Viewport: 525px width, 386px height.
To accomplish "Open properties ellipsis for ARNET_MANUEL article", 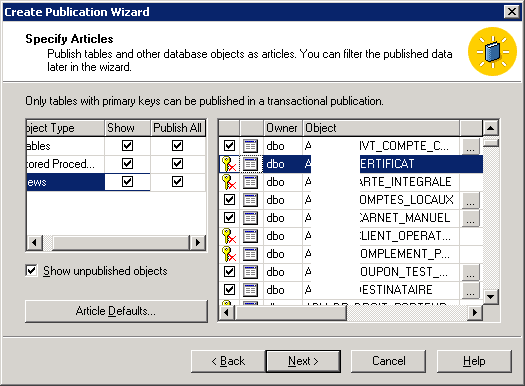I will [x=470, y=218].
